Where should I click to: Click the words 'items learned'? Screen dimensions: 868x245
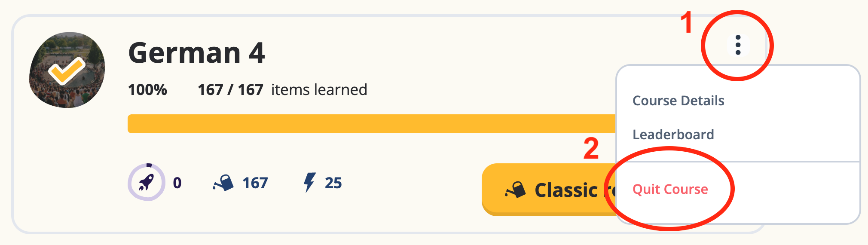[319, 90]
